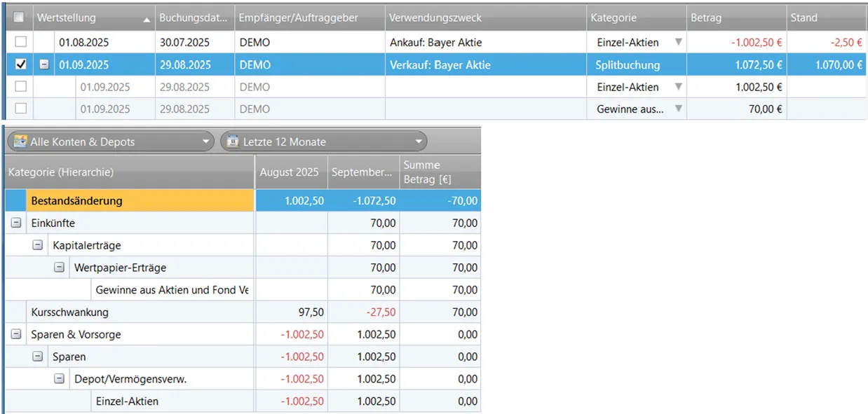Click the accounts icon in Alle Konten & Depots

click(x=20, y=142)
